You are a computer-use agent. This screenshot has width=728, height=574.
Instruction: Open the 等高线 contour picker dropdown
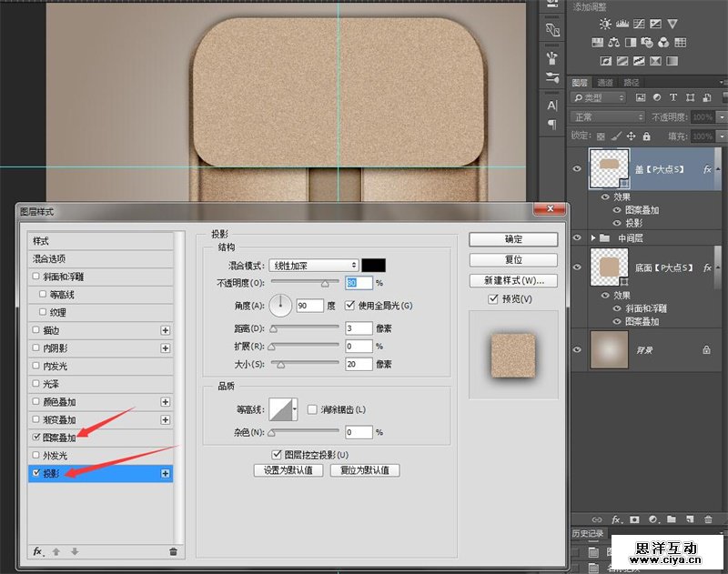pyautogui.click(x=295, y=409)
